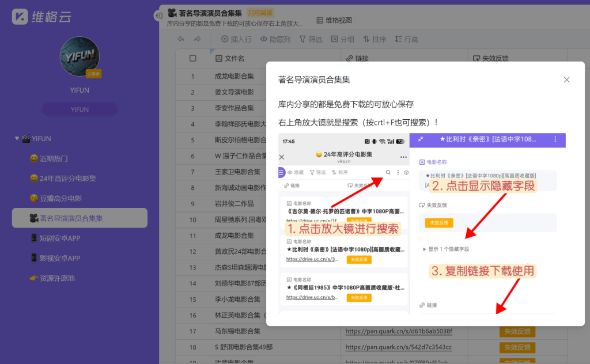Select 著名导演演员合集集 in the sidebar
The image size is (590, 364).
(80, 218)
